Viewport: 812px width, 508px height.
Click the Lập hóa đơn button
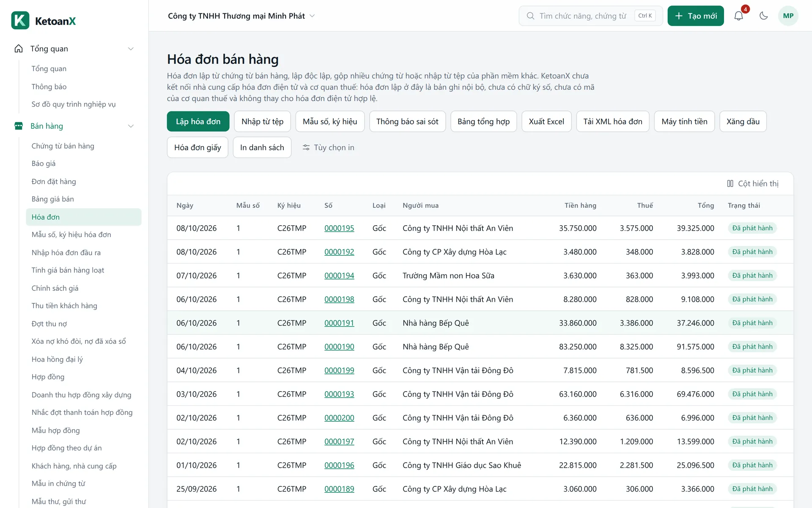(198, 121)
